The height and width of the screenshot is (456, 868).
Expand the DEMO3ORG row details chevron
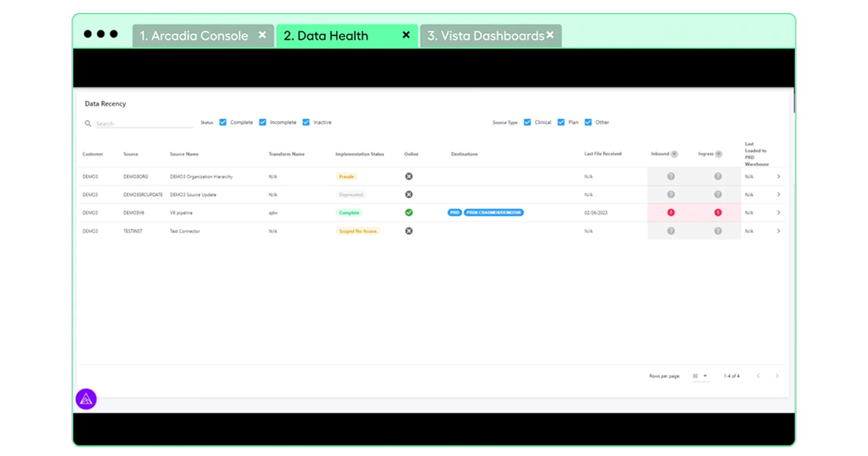778,177
